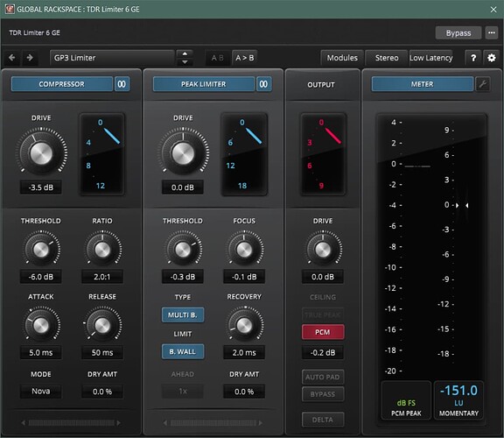
Task: Click the Output DRIVE knob
Action: [323, 249]
